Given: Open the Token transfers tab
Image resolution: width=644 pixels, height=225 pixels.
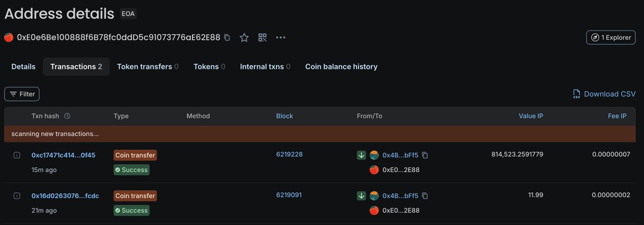Looking at the screenshot, I should tap(148, 67).
